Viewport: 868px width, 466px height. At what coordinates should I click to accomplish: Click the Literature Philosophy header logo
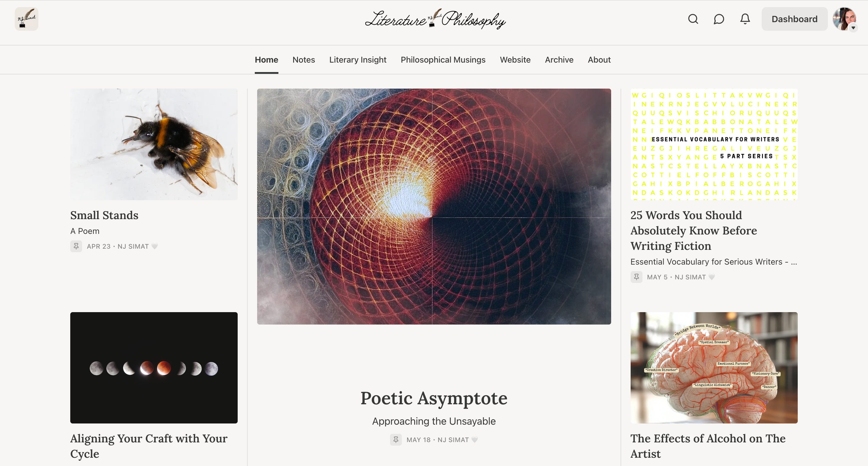[x=435, y=19]
